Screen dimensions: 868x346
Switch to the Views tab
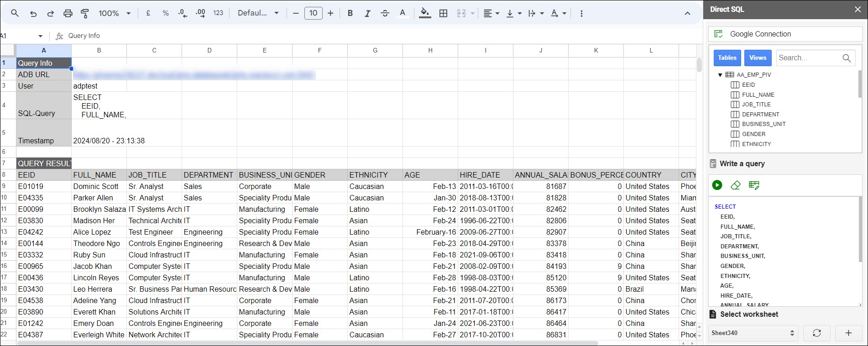tap(758, 58)
